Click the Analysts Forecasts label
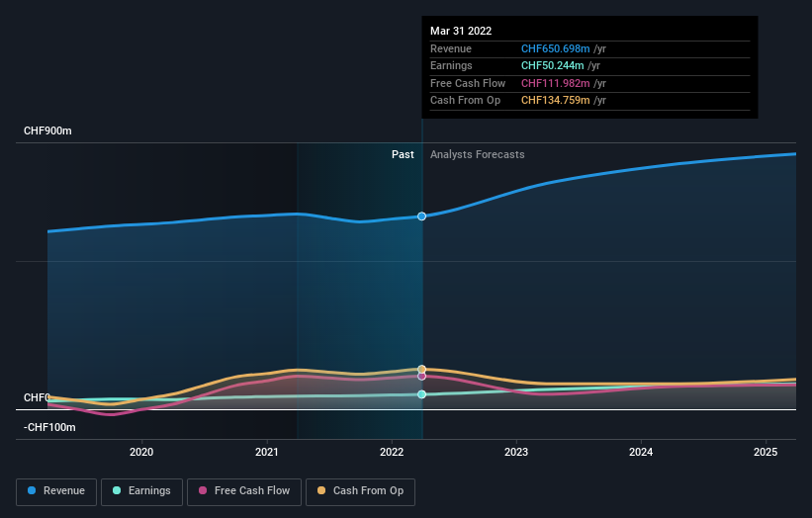The image size is (812, 518). [x=478, y=155]
